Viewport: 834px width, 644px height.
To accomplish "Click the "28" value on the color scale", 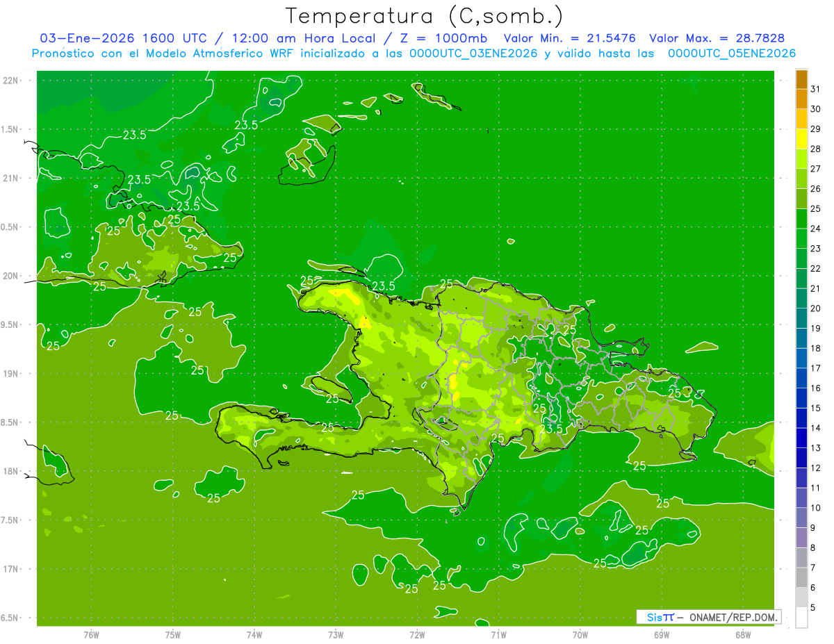I will (816, 149).
